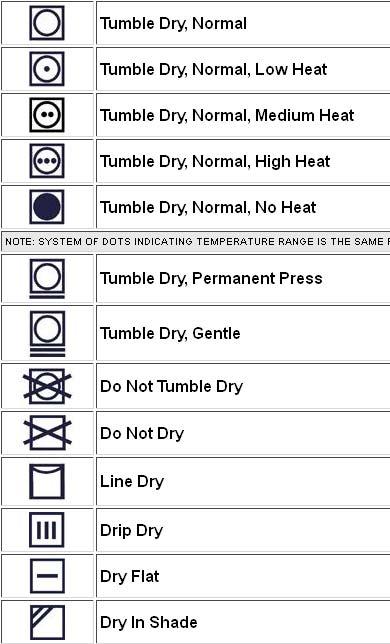Select the three-dot High Heat dryer icon

click(x=47, y=161)
